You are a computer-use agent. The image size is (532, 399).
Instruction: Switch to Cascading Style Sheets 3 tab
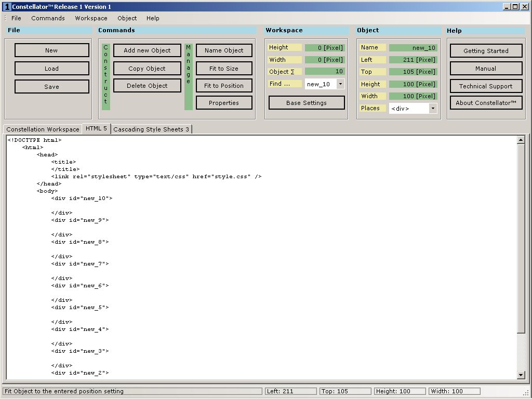pyautogui.click(x=151, y=129)
